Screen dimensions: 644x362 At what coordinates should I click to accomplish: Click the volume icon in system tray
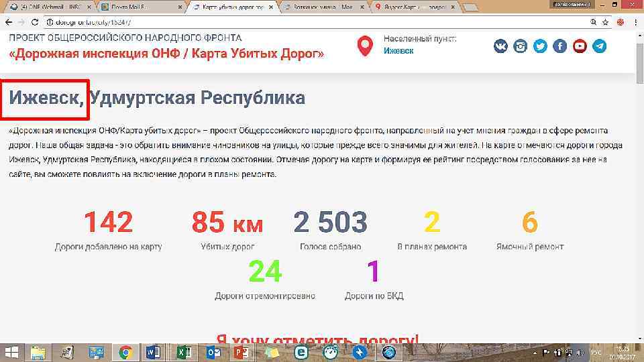click(580, 353)
